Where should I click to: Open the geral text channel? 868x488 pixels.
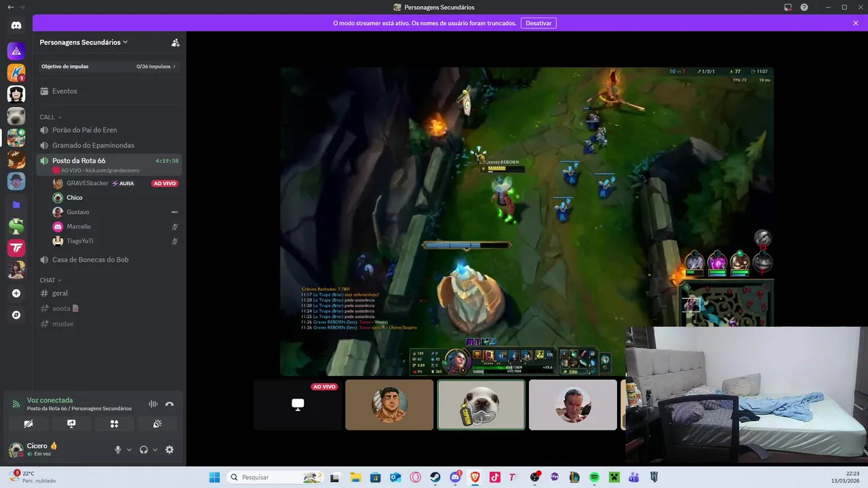point(109,293)
